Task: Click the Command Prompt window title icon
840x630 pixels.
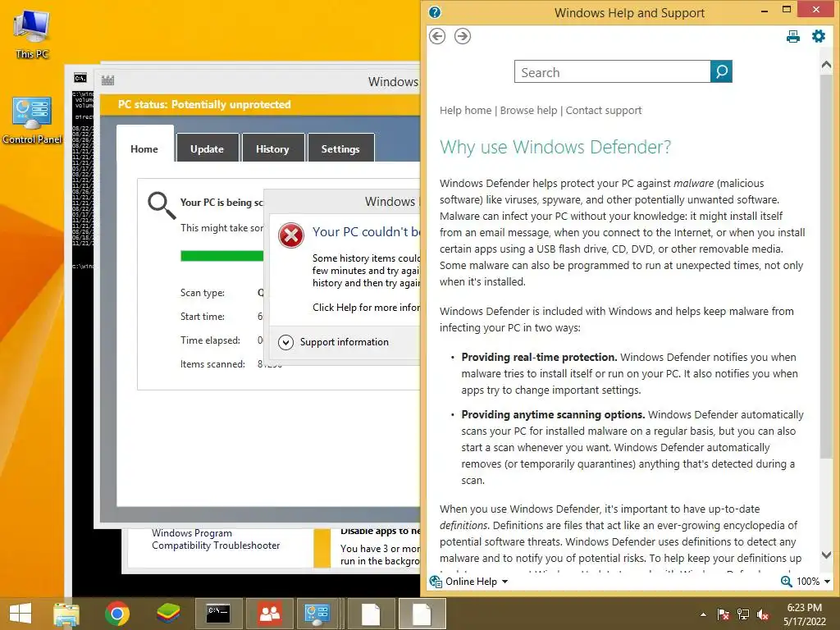Action: (x=80, y=78)
